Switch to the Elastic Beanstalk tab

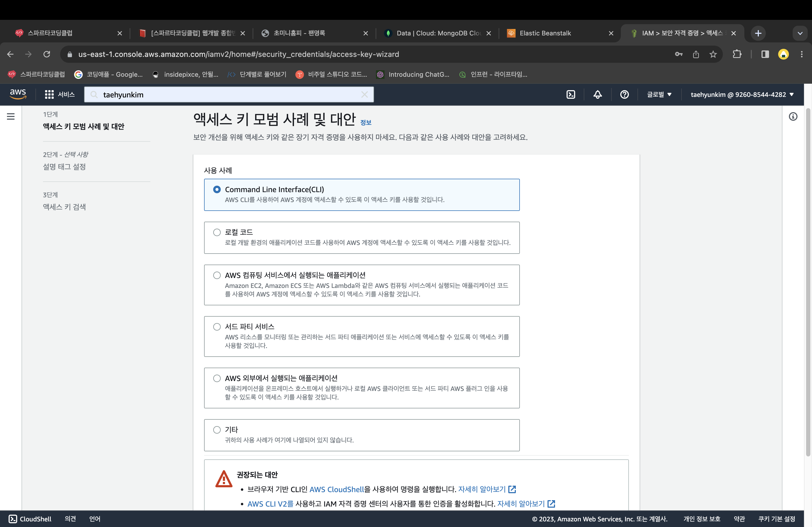click(x=560, y=33)
